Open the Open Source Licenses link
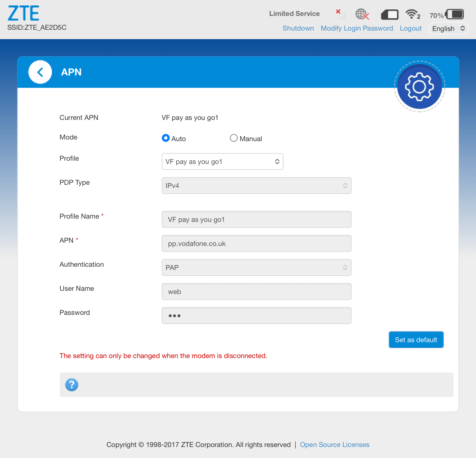The height and width of the screenshot is (458, 476). [334, 445]
